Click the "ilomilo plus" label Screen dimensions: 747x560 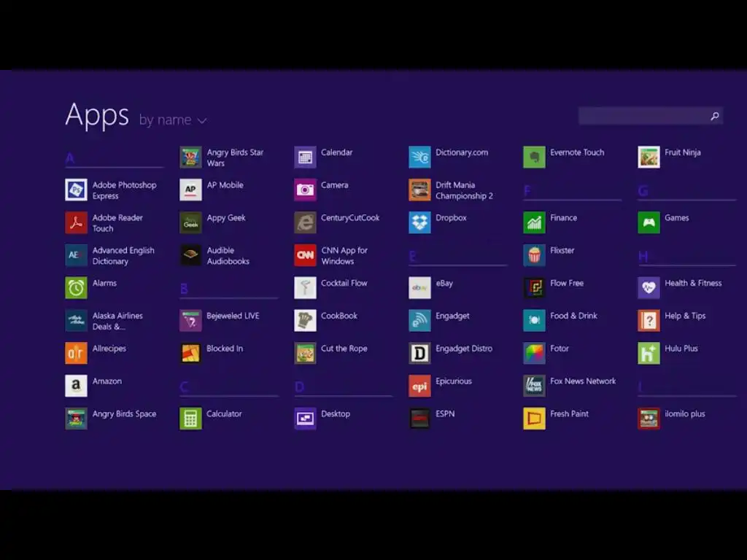[684, 414]
